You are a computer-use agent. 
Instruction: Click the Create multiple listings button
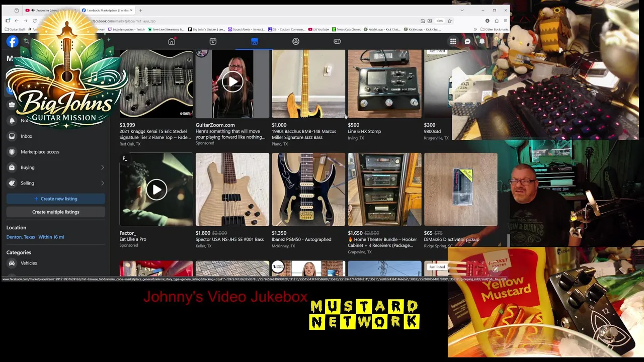56,212
